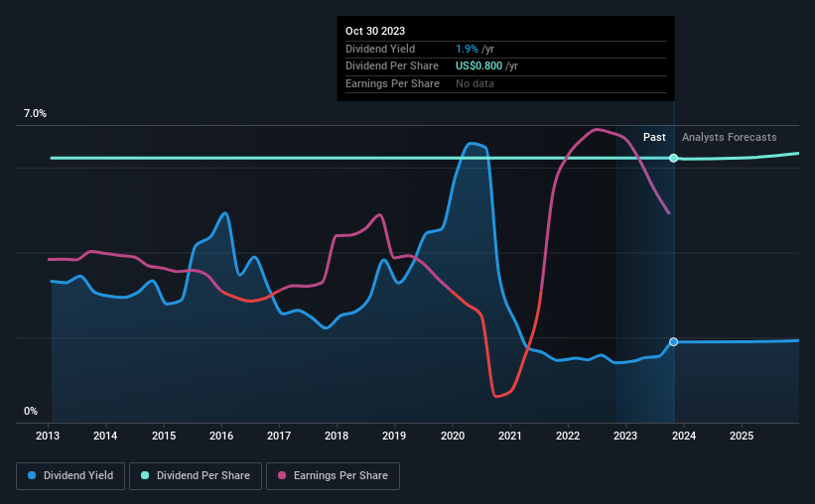The image size is (815, 504).
Task: Click the Dividend Yield row label in tooltip
Action: coord(380,49)
